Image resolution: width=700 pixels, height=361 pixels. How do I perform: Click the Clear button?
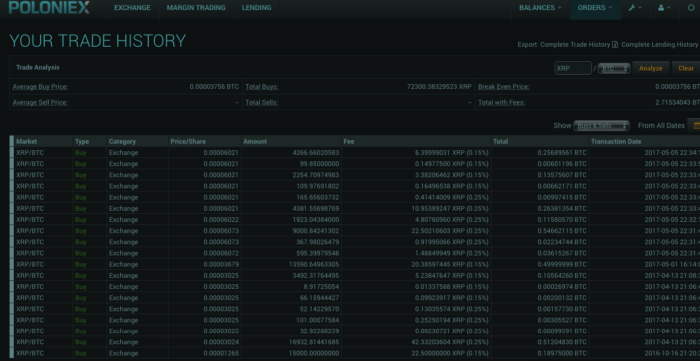(x=686, y=68)
